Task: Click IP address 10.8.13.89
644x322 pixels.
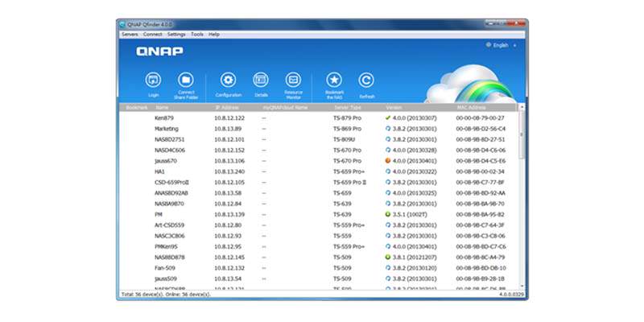Action: [228, 129]
